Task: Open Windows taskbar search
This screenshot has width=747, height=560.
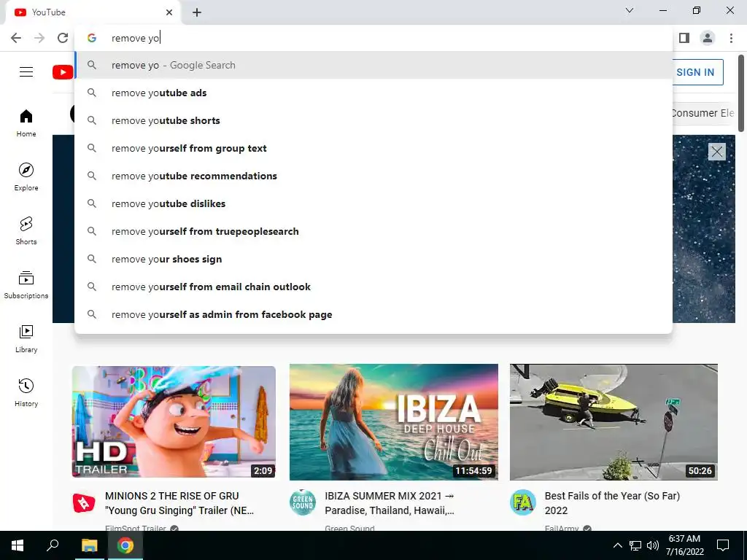Action: 53,545
